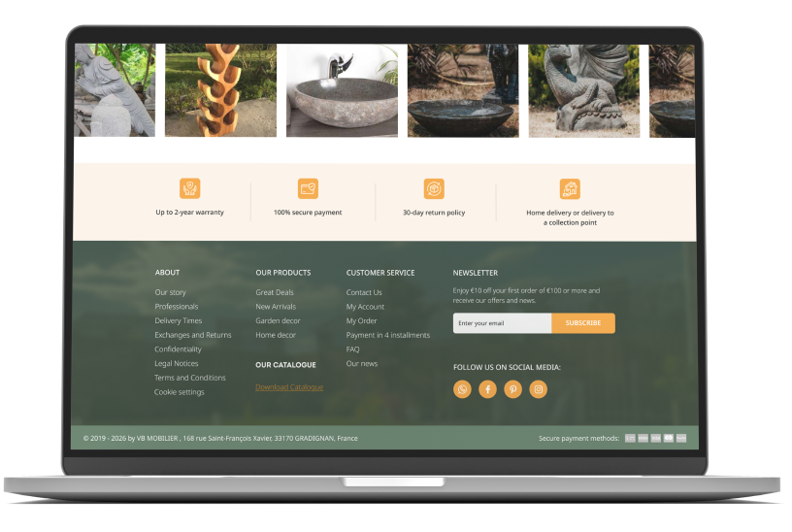Click the last payment method icon

click(x=681, y=438)
